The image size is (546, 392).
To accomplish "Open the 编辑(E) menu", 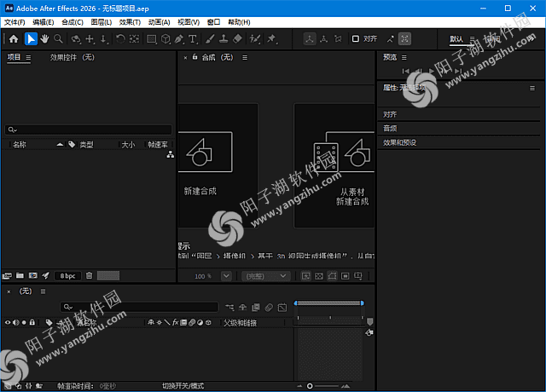I will pyautogui.click(x=44, y=22).
